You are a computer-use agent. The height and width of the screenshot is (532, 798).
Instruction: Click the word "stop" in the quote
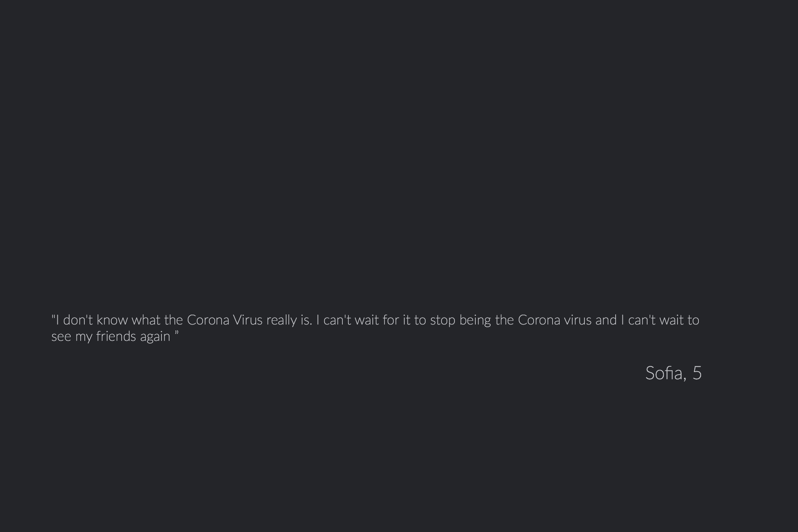(442, 321)
